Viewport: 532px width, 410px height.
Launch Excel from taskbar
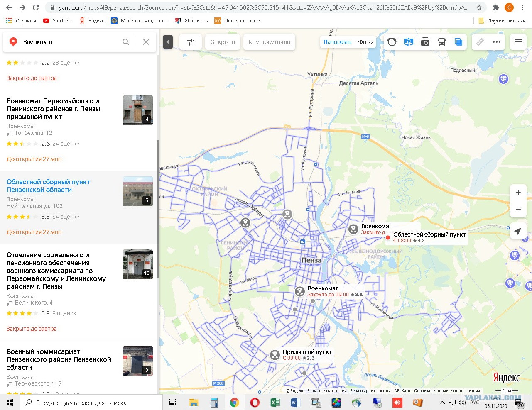[275, 403]
